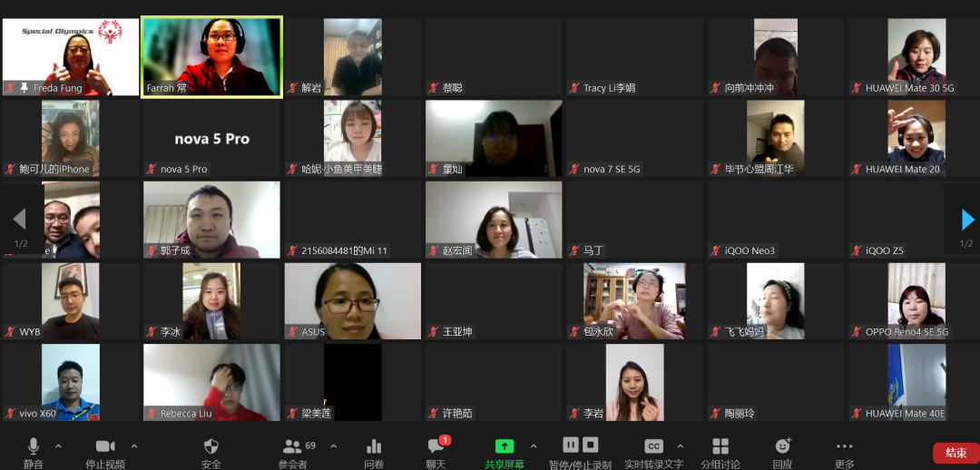Click the muted mic icon beside nova 7 SE 5G

(573, 170)
